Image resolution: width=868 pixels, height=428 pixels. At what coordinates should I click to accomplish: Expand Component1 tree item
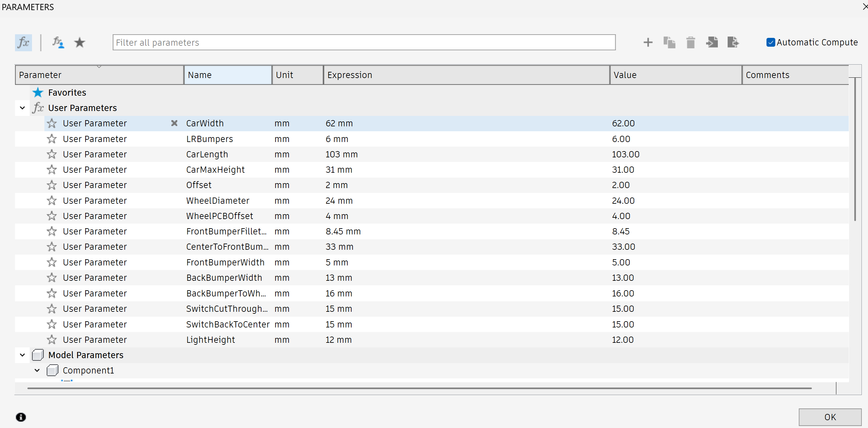tap(36, 370)
